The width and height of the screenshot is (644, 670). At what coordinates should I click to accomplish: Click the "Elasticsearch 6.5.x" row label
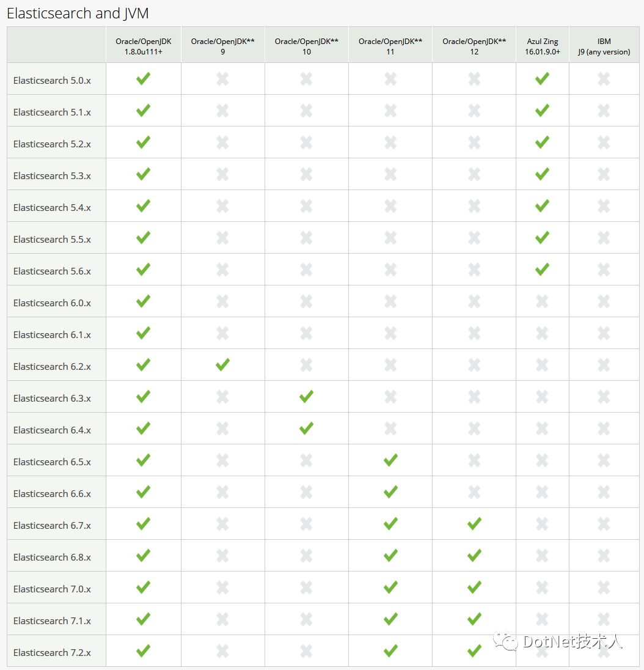tap(52, 462)
